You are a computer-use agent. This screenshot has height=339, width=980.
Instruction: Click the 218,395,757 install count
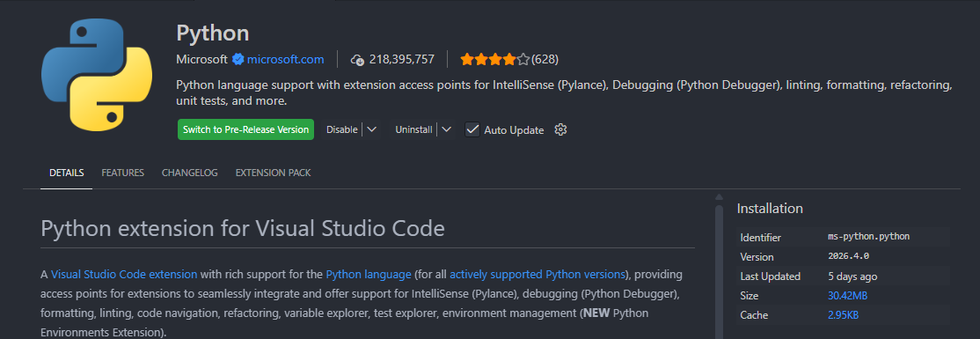click(401, 59)
